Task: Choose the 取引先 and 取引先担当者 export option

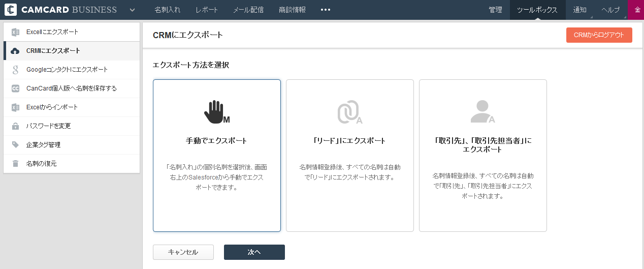Action: 483,156
